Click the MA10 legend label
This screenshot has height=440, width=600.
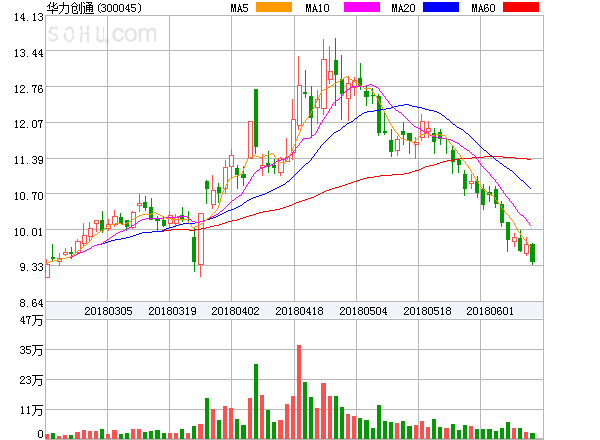pos(317,8)
